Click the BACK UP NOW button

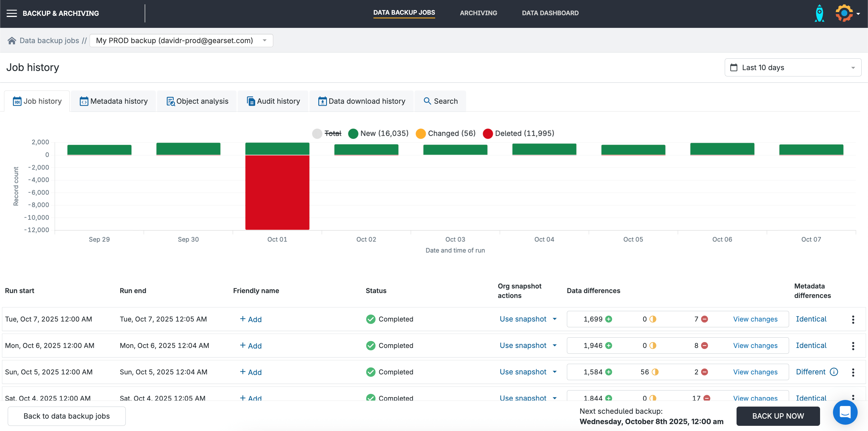click(778, 416)
